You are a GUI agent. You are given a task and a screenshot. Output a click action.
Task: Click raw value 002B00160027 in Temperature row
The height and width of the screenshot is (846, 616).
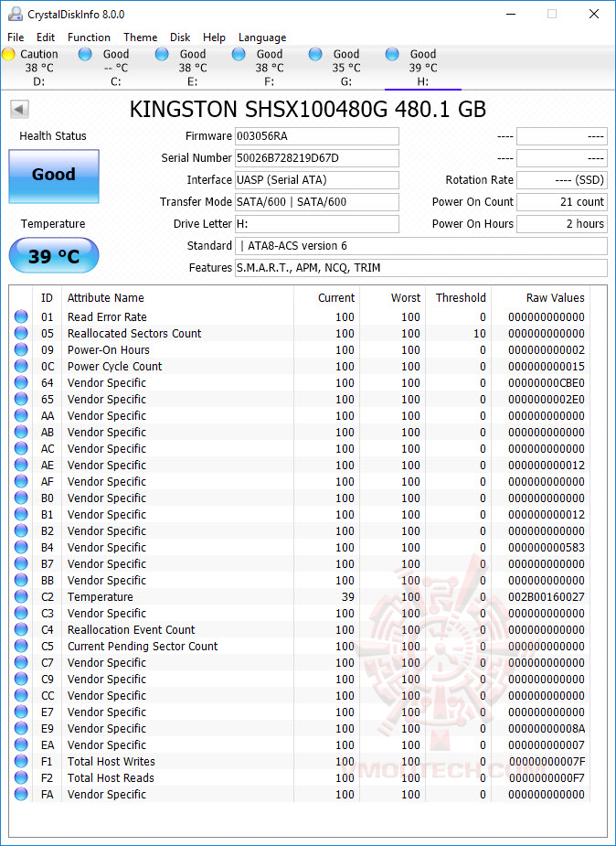pos(547,596)
